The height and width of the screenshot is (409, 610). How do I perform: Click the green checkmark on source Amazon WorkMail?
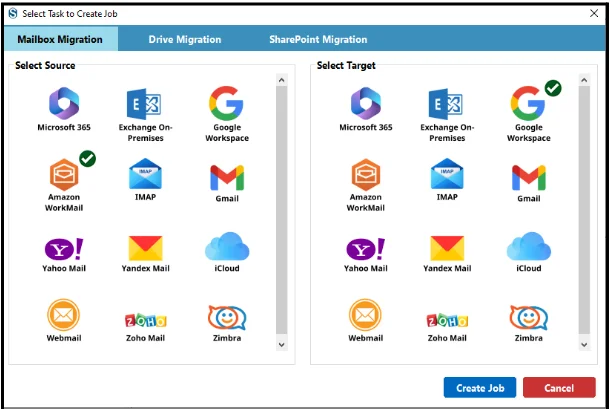pos(88,158)
